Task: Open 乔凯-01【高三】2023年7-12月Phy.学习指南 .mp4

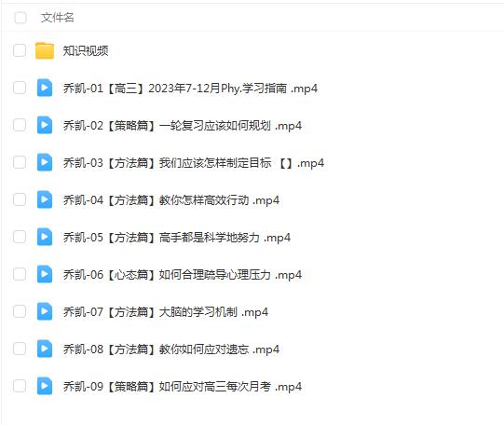Action: 190,89
